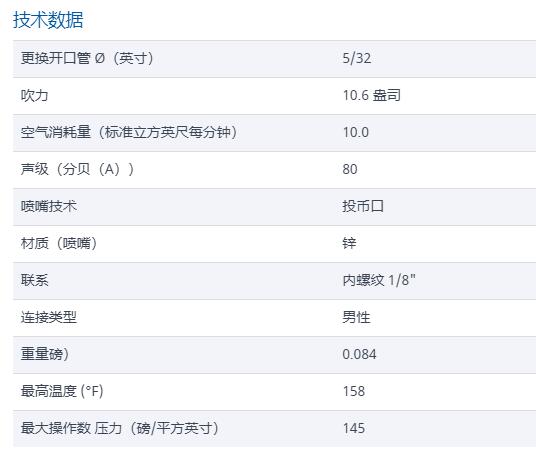Select the 连接类型 row label
Viewport: 536px width, 450px height.
tap(49, 317)
